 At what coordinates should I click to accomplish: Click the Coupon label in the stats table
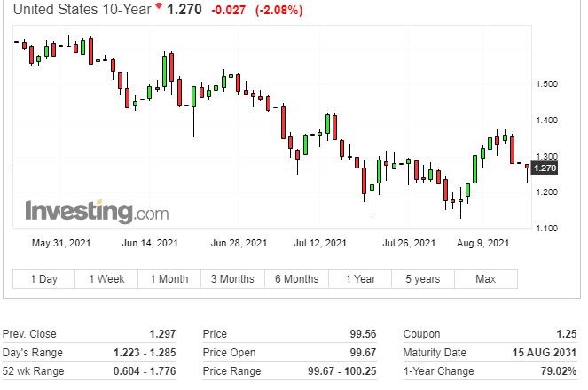[421, 334]
